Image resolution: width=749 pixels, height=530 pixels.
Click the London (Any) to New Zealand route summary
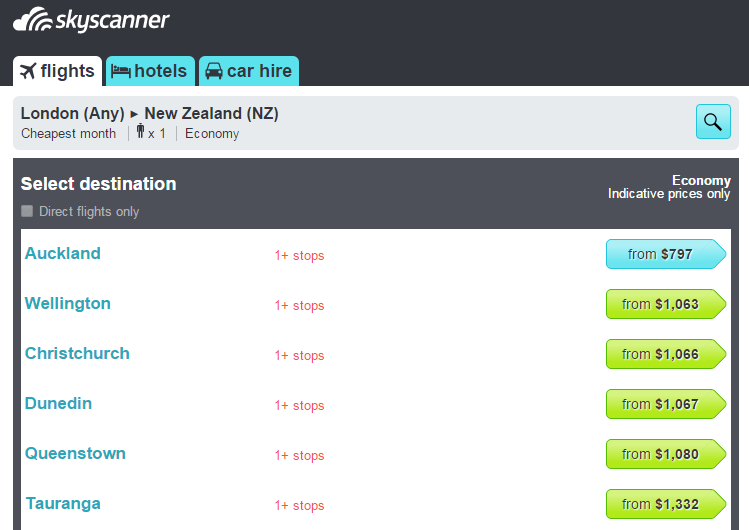[150, 114]
